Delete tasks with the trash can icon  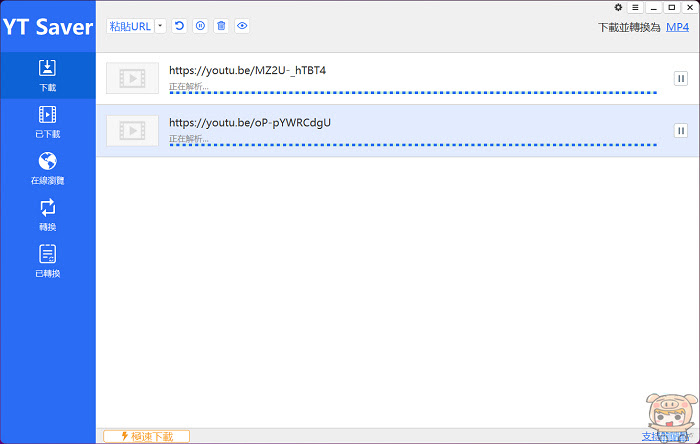[221, 26]
